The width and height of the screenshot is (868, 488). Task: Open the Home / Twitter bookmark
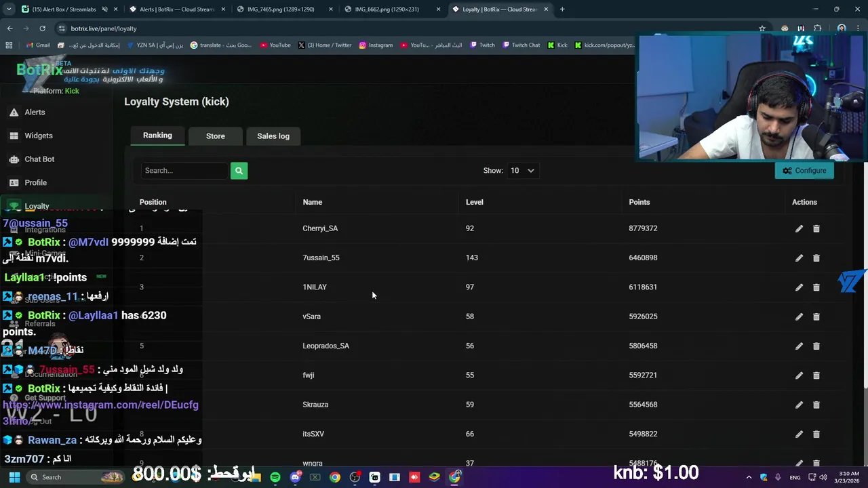(x=325, y=45)
